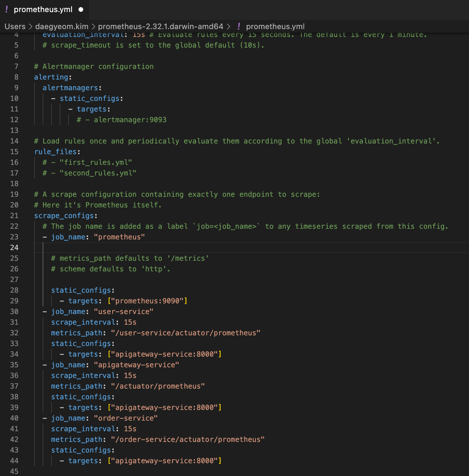Click the 'alertmanagers' key on line 9

(70, 88)
